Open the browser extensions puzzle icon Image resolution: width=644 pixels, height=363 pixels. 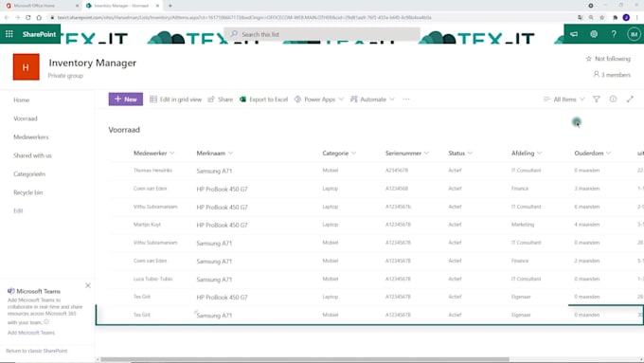(615, 18)
